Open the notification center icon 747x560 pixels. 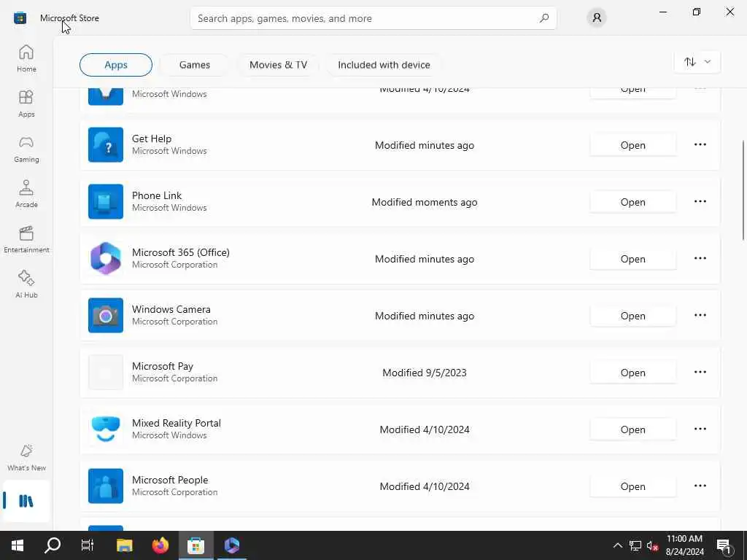click(724, 546)
